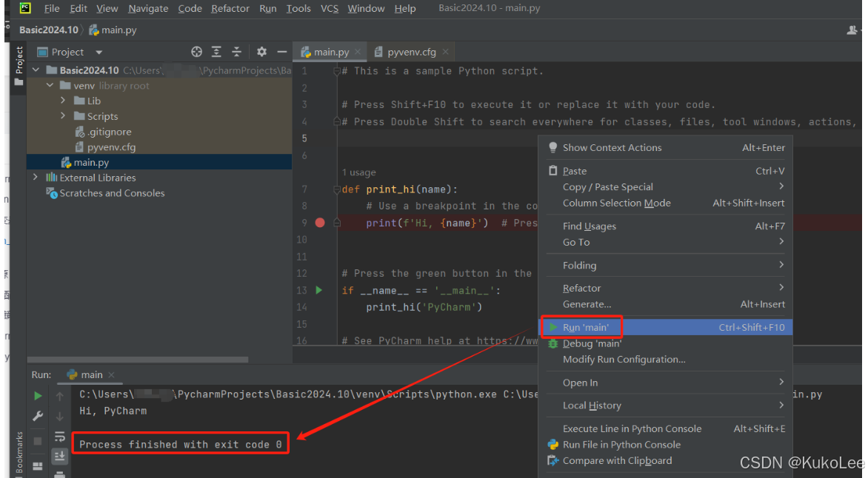
Task: Open the VCS menu
Action: click(x=330, y=8)
